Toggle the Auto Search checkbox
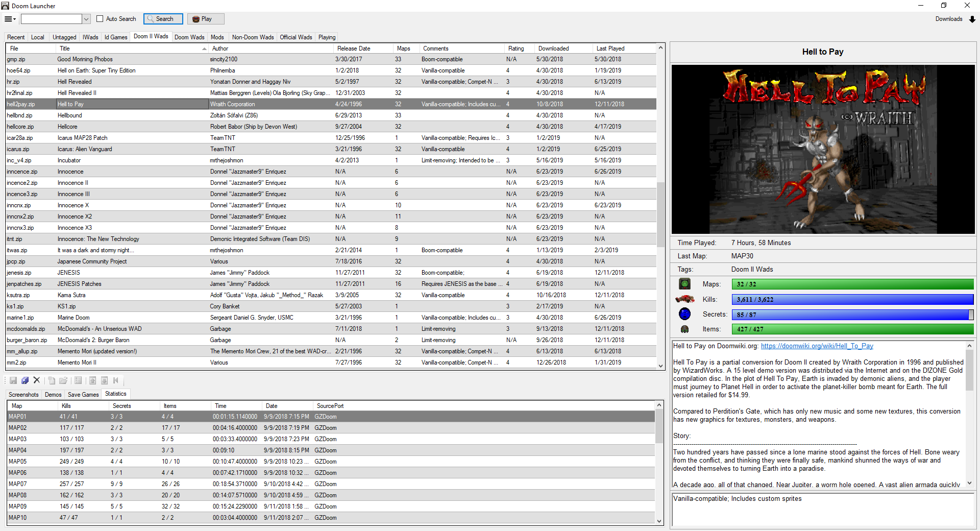The height and width of the screenshot is (531, 980). tap(100, 19)
